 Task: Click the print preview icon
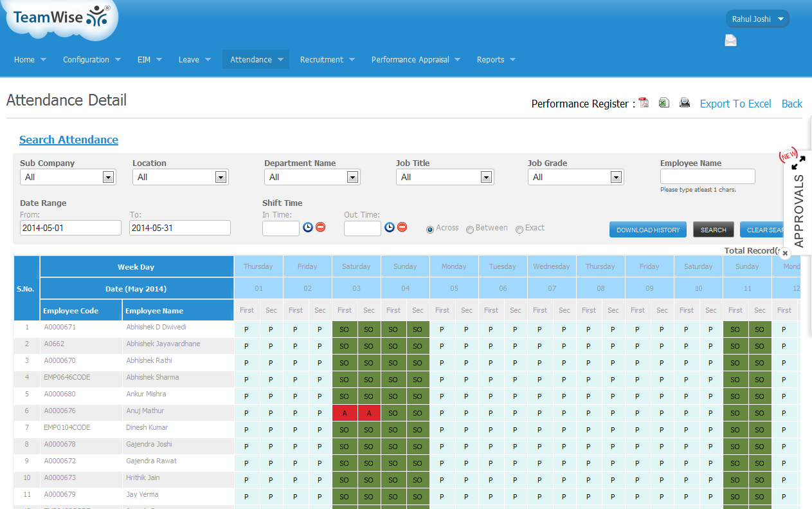(685, 103)
